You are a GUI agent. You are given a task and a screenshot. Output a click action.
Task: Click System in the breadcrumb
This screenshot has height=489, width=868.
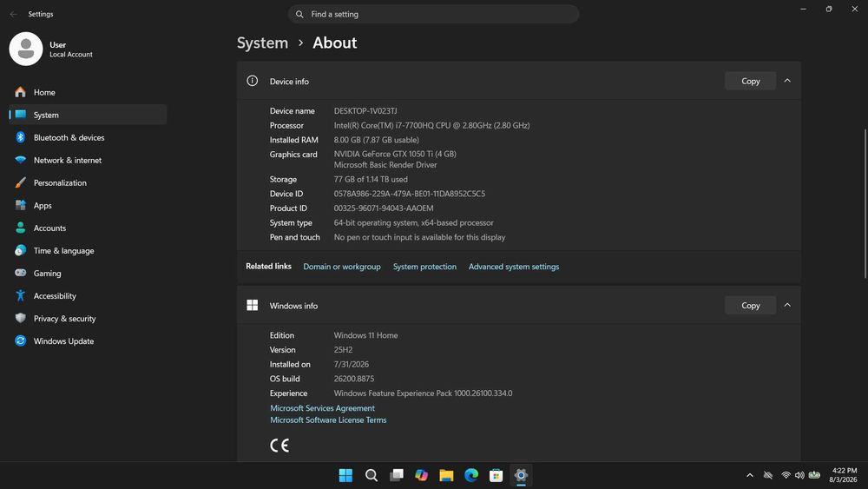click(262, 43)
